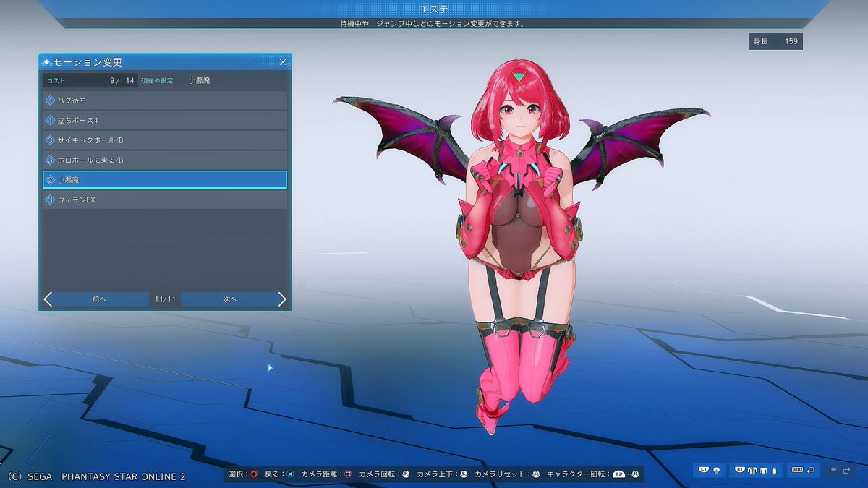Go to next page with 次へ

tap(230, 299)
